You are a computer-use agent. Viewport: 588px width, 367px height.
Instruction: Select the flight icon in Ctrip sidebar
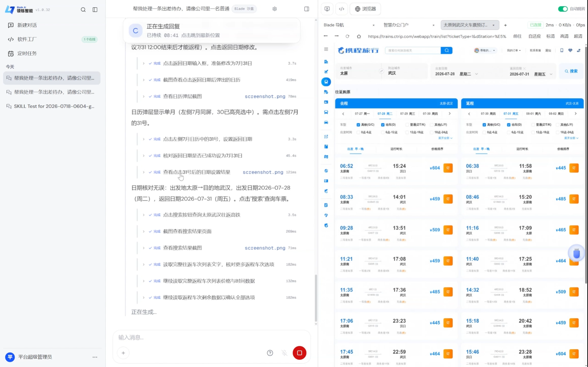pyautogui.click(x=326, y=72)
